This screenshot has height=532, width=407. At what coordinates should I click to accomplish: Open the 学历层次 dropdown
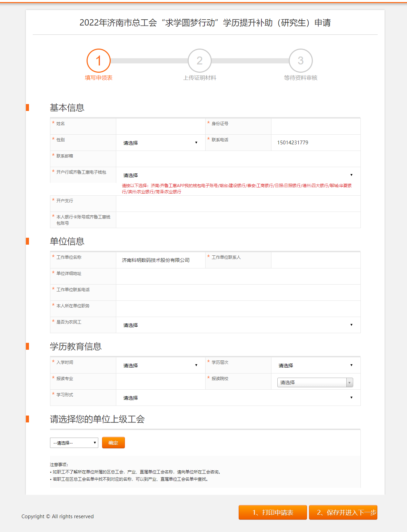316,365
